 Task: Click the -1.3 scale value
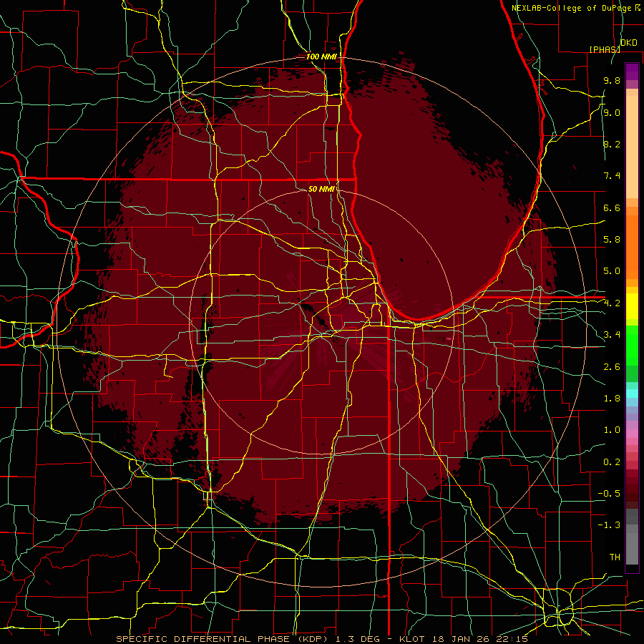click(x=609, y=525)
